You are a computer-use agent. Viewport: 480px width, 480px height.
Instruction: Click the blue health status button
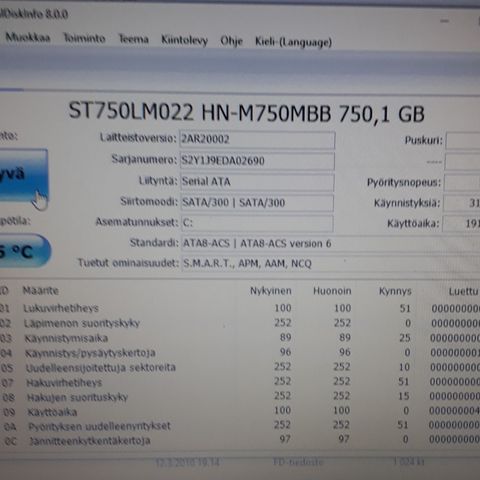[x=23, y=174]
